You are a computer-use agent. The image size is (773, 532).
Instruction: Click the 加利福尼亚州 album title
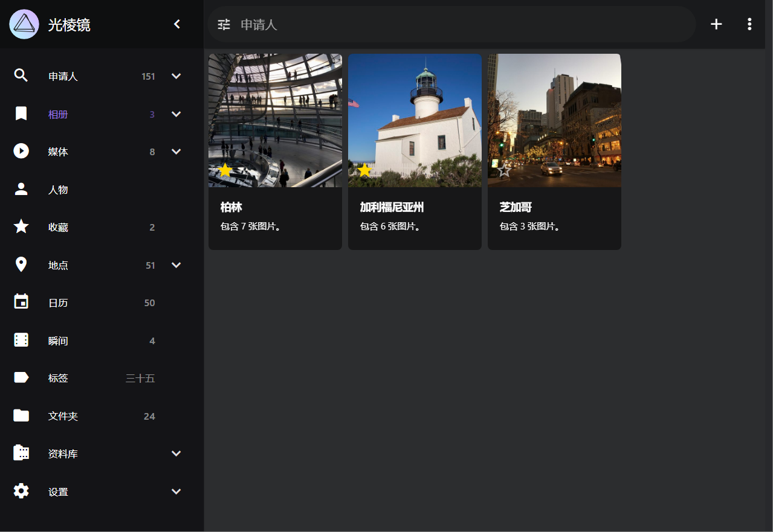[392, 207]
